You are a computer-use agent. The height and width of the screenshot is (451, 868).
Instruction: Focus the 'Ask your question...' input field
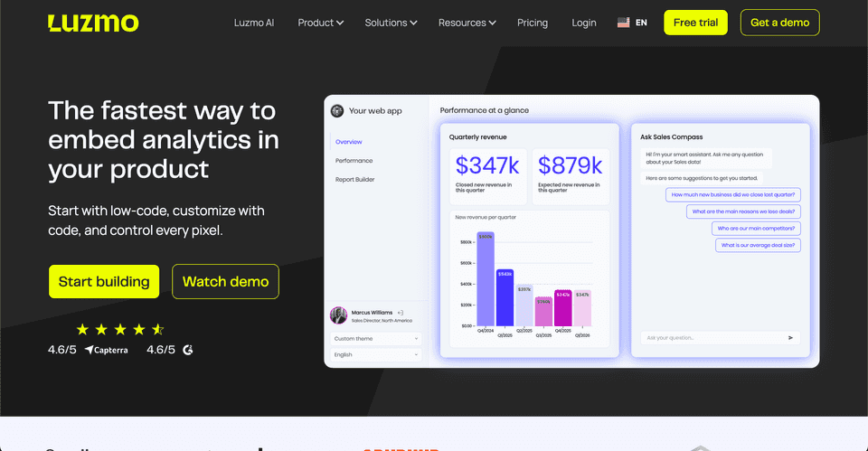[x=721, y=337]
